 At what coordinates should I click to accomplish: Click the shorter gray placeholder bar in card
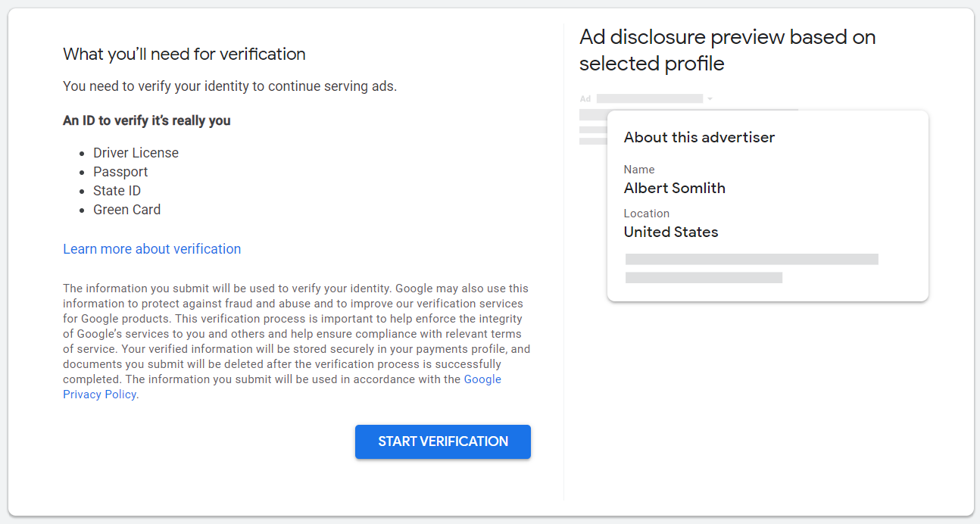[704, 278]
